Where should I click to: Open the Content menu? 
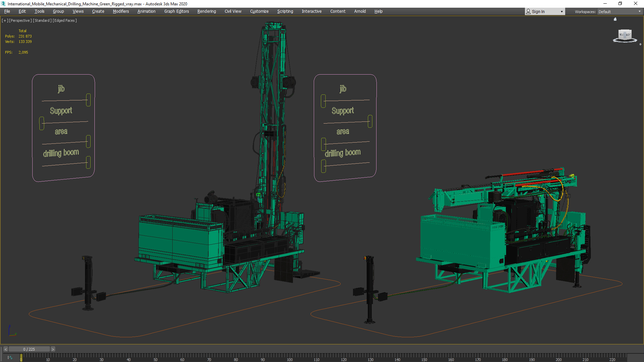pyautogui.click(x=338, y=11)
